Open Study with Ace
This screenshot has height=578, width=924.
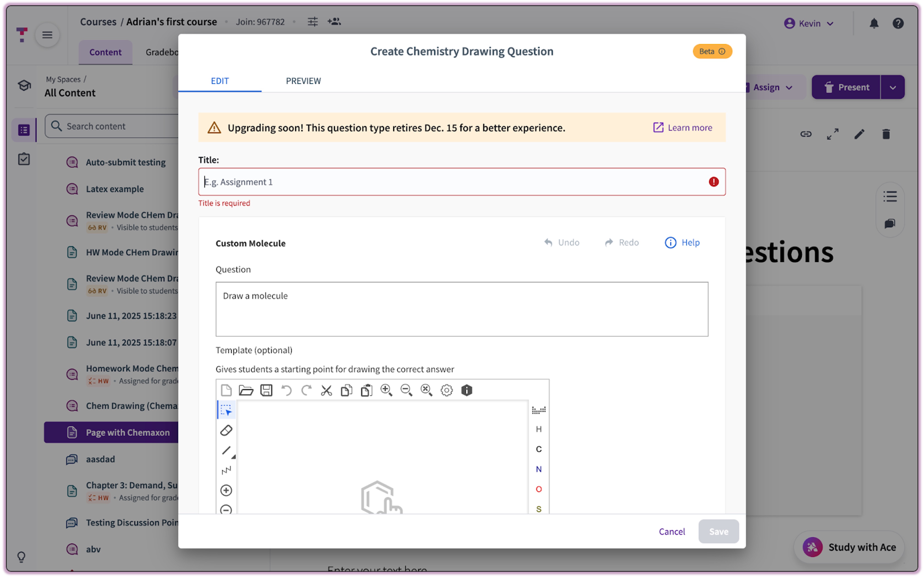[x=849, y=547]
